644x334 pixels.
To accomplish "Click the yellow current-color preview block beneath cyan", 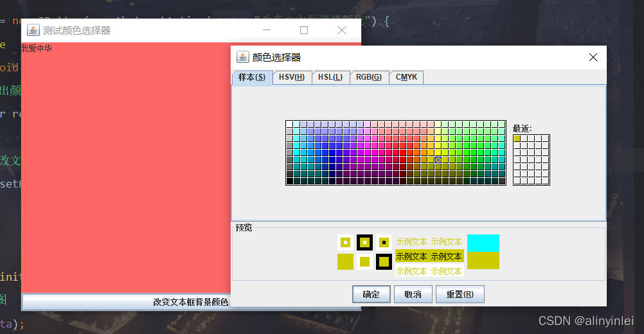I will click(x=483, y=260).
